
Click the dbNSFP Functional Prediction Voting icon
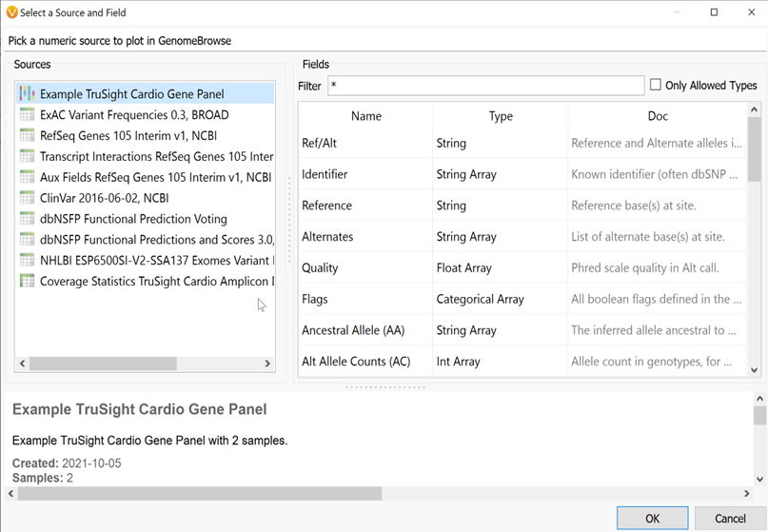[27, 219]
